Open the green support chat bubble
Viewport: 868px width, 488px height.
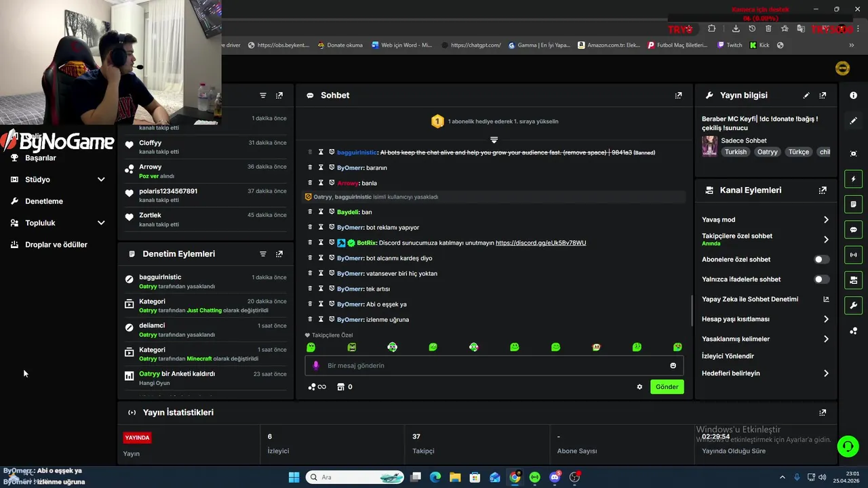tap(848, 446)
